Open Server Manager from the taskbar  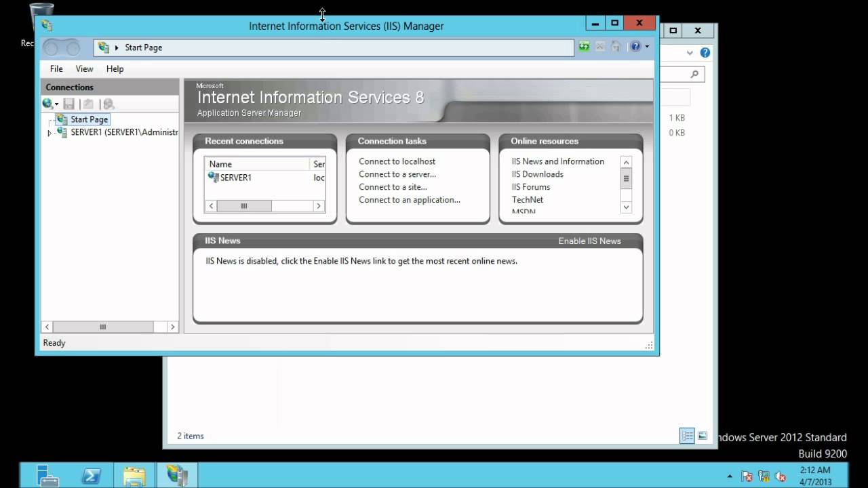[48, 476]
